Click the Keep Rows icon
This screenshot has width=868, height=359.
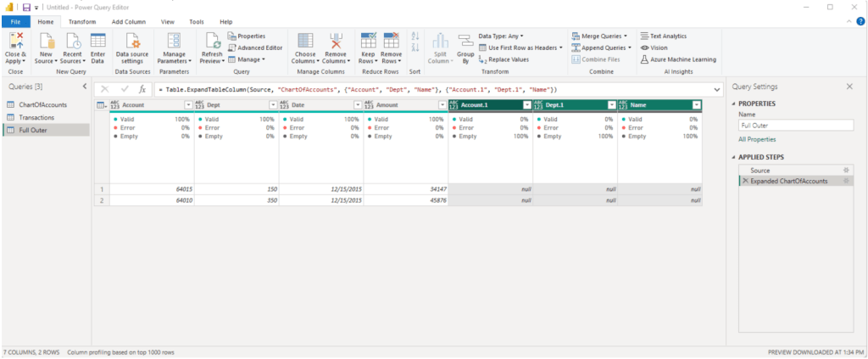pos(368,42)
